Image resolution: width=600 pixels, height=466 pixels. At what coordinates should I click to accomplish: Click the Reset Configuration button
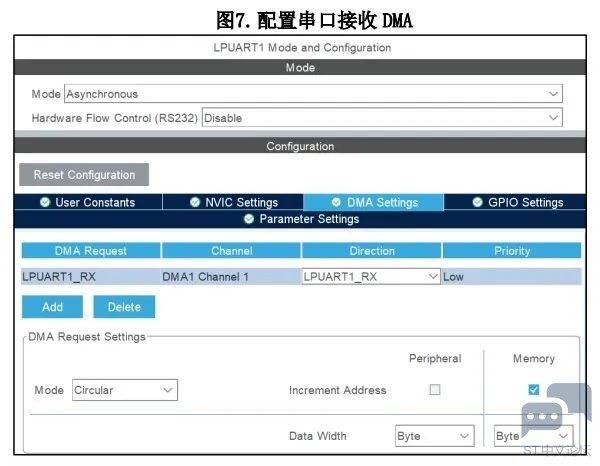[x=84, y=174]
